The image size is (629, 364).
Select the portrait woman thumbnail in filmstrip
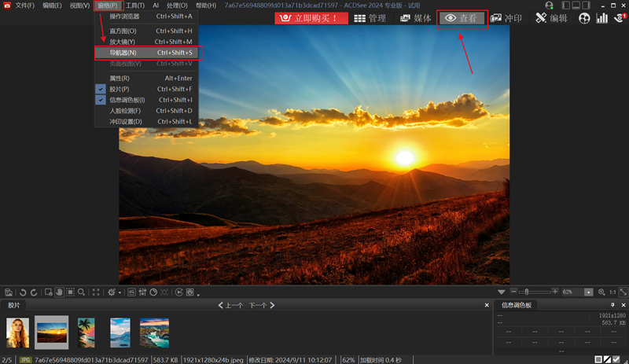(x=18, y=333)
